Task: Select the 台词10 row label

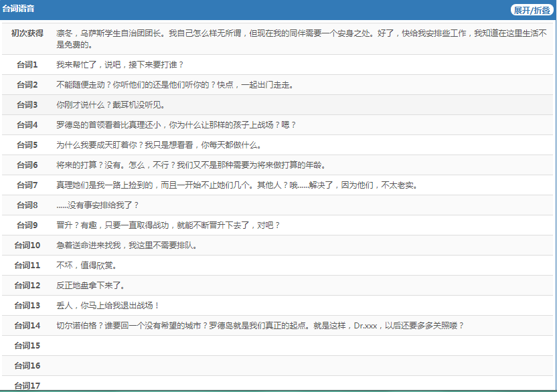Action: [x=27, y=246]
